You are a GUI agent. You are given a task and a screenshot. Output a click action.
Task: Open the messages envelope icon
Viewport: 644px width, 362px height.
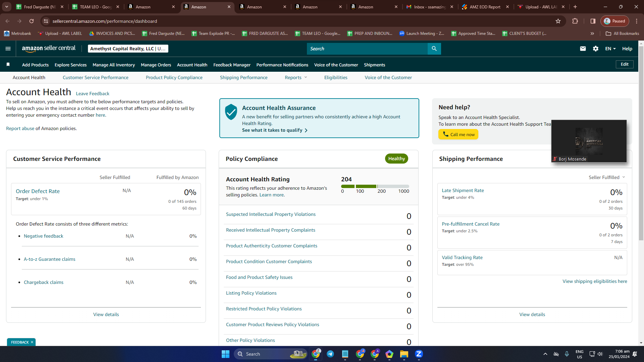click(x=583, y=49)
